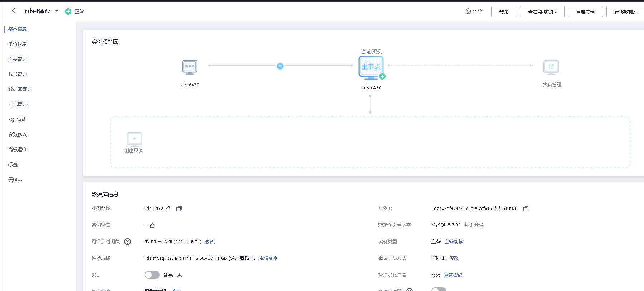Click the standby node icon in topology
Image resolution: width=644 pixels, height=291 pixels.
(190, 67)
